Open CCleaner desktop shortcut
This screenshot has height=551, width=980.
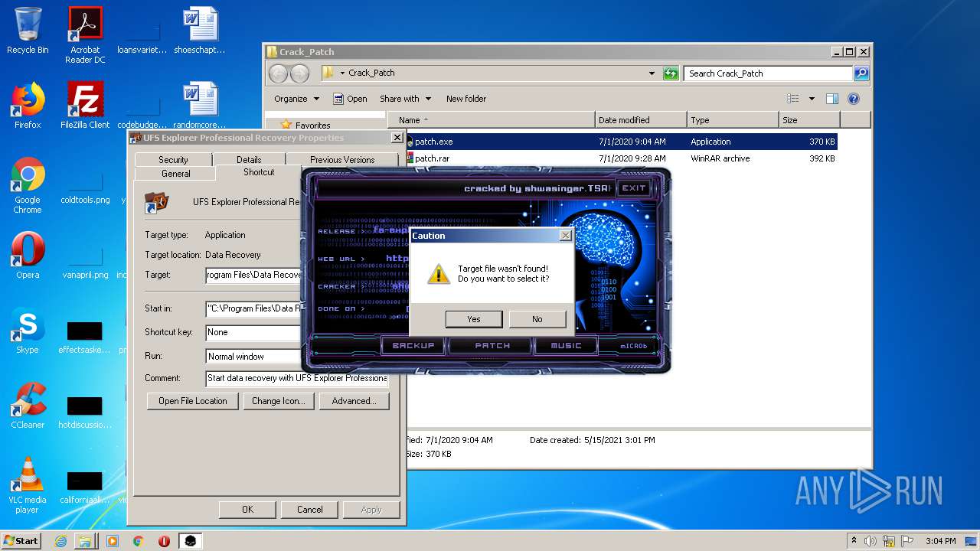point(28,406)
